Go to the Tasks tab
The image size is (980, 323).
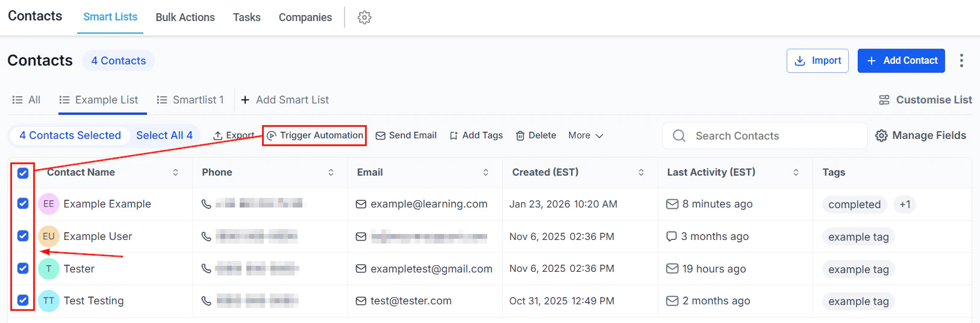(247, 17)
